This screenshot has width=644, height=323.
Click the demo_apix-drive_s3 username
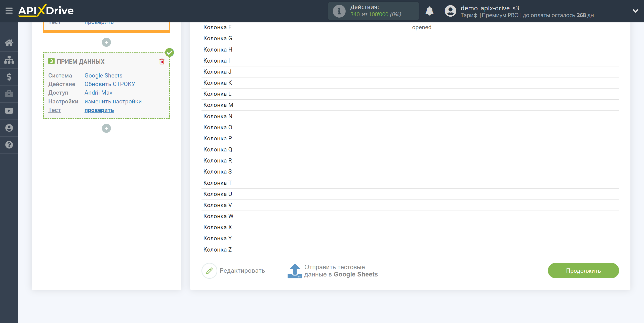tap(490, 8)
